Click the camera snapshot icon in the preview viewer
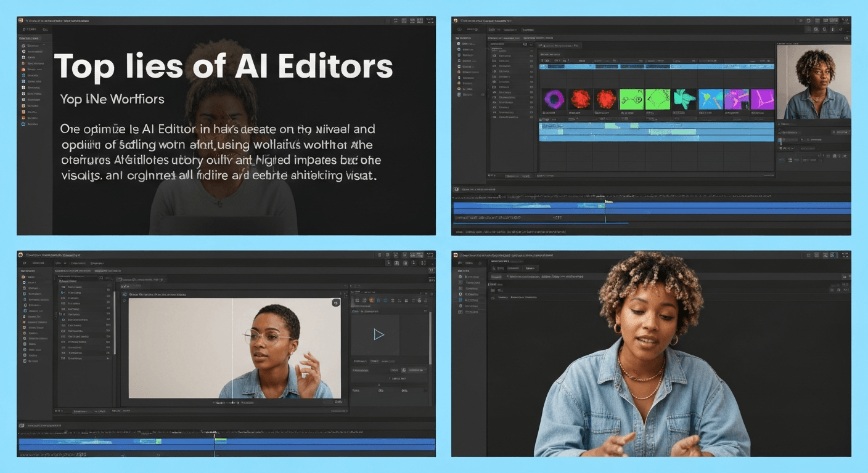Image resolution: width=868 pixels, height=473 pixels. (x=336, y=303)
